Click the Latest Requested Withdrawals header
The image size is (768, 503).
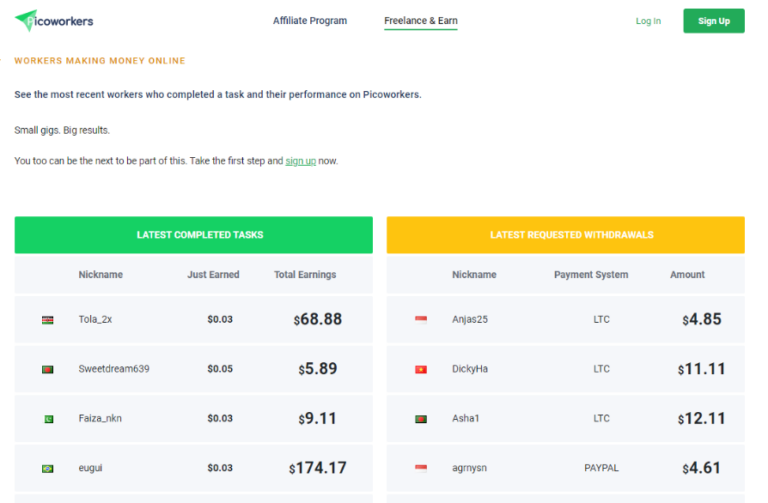click(565, 235)
